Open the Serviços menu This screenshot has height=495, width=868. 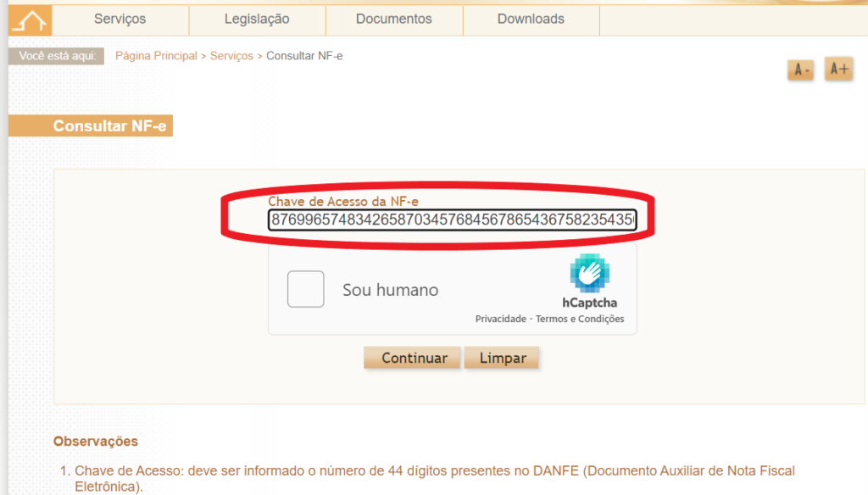click(120, 19)
